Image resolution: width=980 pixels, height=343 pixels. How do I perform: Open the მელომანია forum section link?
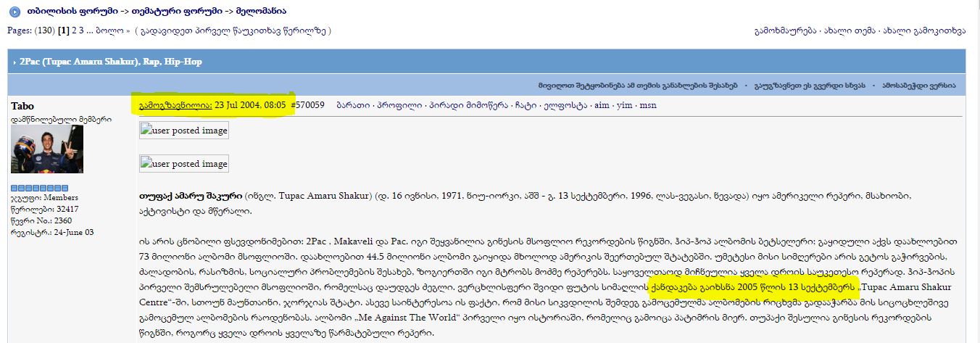[260, 11]
